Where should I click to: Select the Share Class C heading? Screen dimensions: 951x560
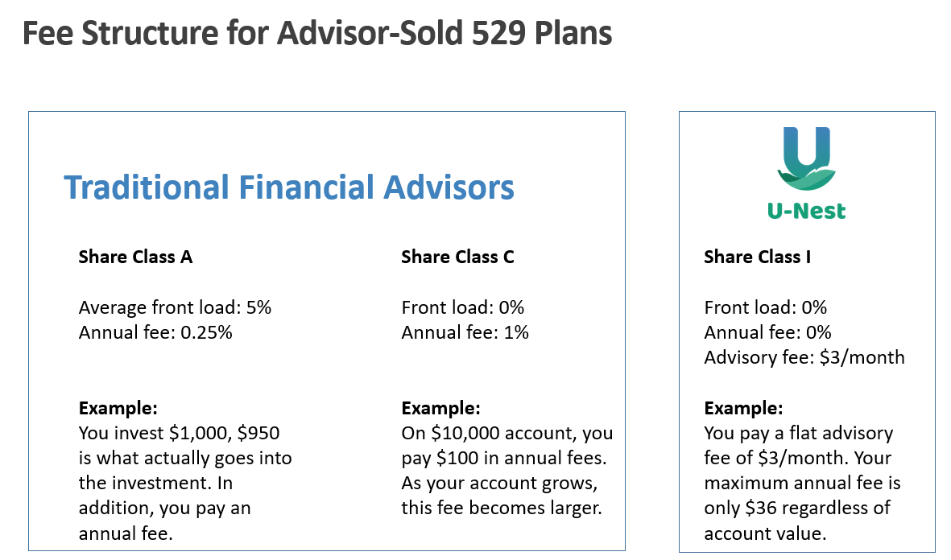point(457,257)
